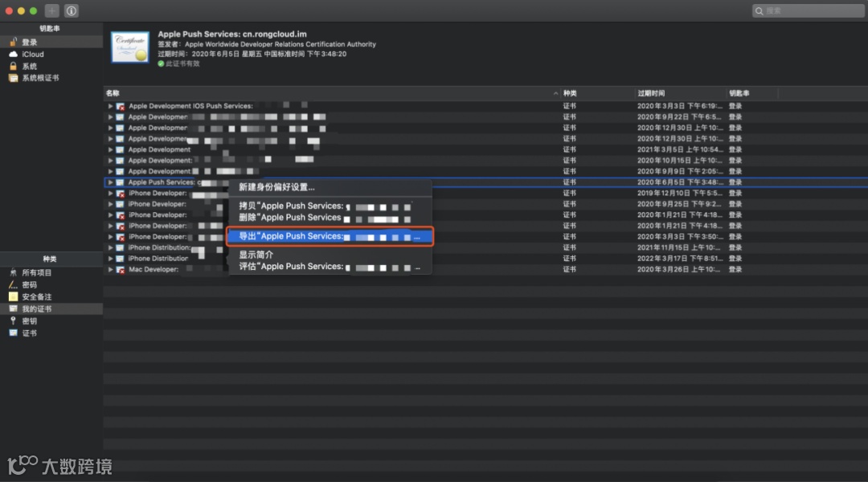Select the 登录 keychain label in the sidebar
Viewport: 868px width, 482px height.
point(30,42)
